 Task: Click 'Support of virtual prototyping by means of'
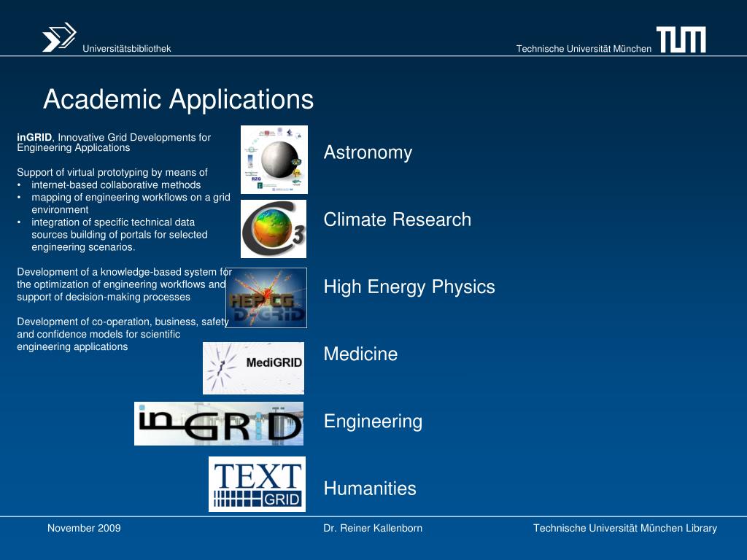click(x=112, y=172)
